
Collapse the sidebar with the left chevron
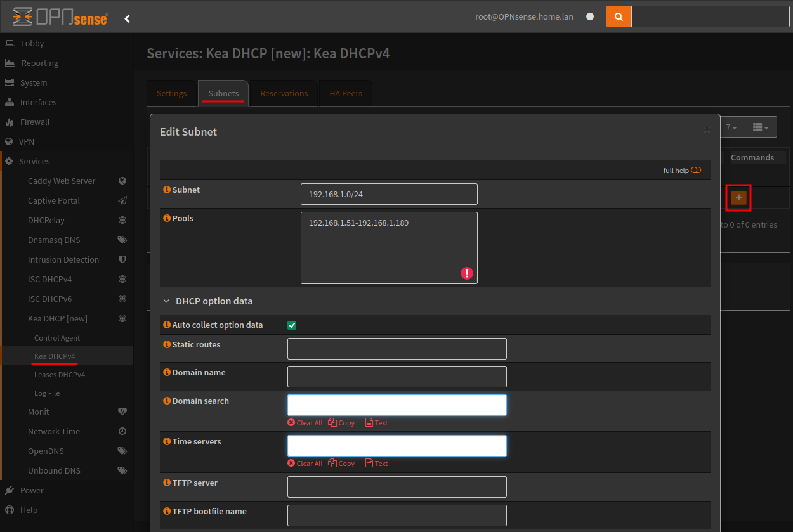(x=127, y=18)
